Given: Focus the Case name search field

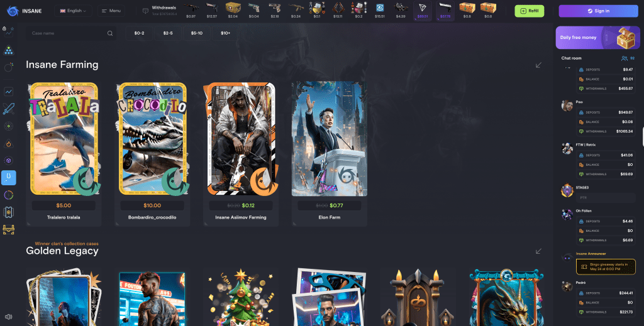Looking at the screenshot, I should pos(71,33).
